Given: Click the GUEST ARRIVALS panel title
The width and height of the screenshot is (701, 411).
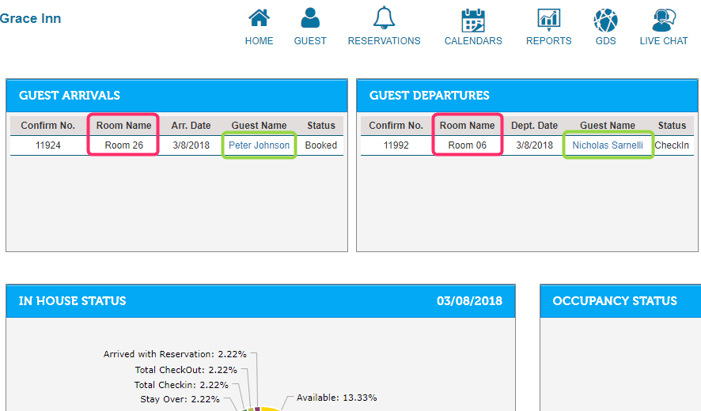Looking at the screenshot, I should click(69, 95).
